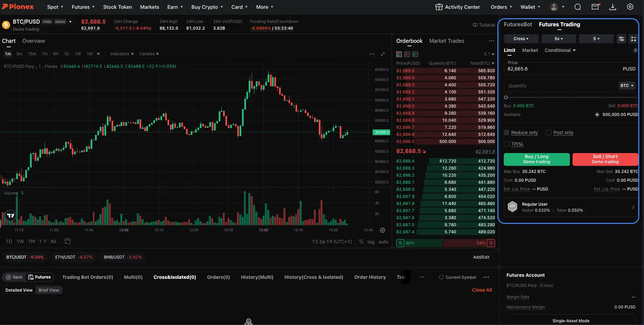Switch to the Market Trades tab
This screenshot has height=325, width=644.
tap(447, 41)
